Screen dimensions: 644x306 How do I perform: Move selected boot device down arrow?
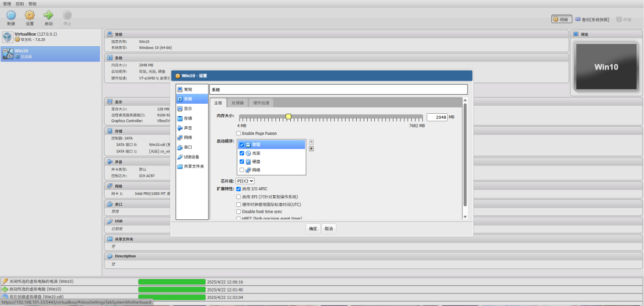click(311, 148)
